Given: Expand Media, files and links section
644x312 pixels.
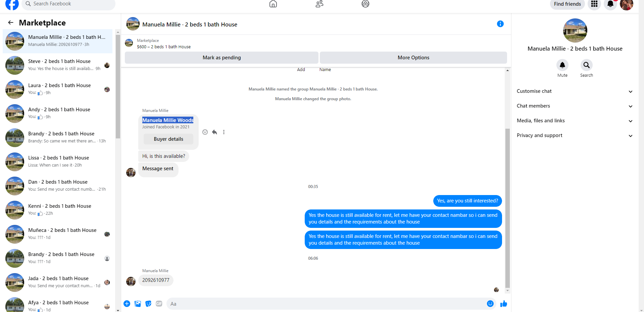Looking at the screenshot, I should point(575,121).
